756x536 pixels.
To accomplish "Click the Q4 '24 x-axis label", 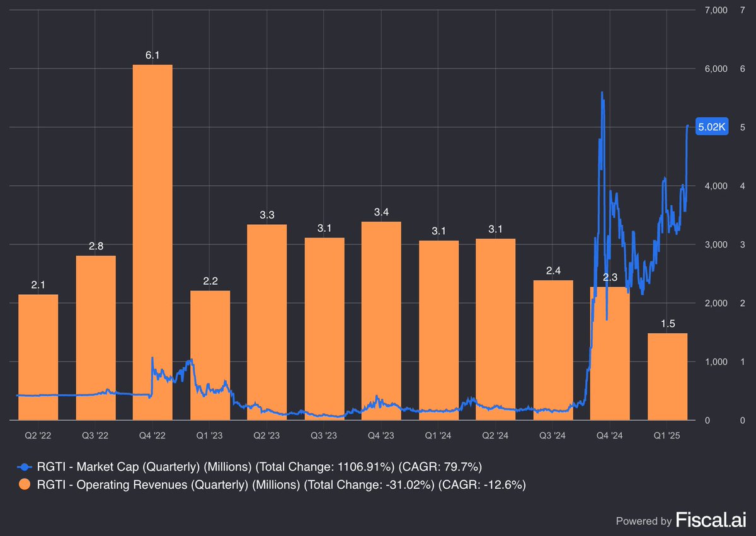I will pos(610,436).
